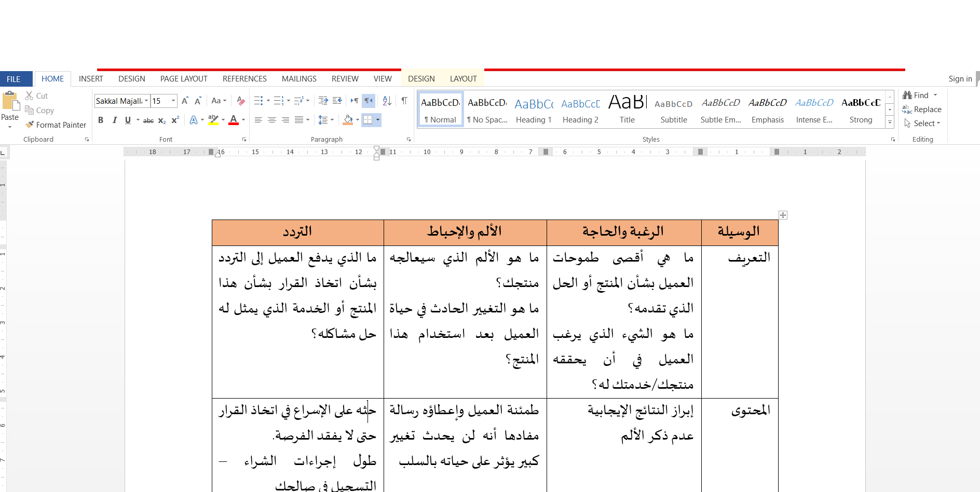Click the Grow Font size icon
Screen dimensions: 980x492
(x=185, y=101)
